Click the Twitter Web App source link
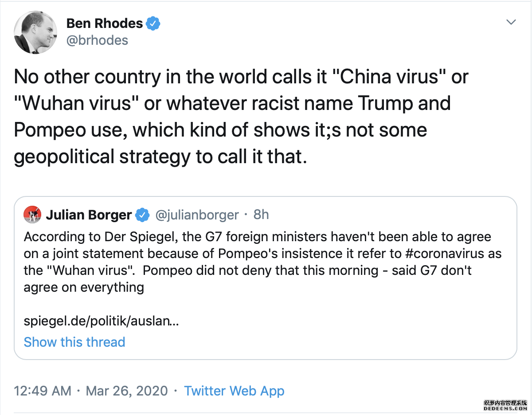This screenshot has width=532, height=415. 234,391
